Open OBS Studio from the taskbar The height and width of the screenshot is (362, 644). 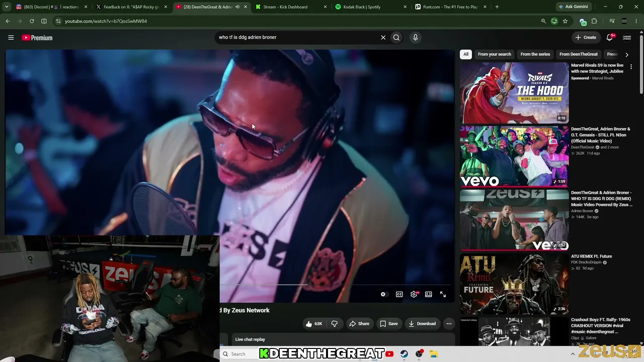coord(419,354)
